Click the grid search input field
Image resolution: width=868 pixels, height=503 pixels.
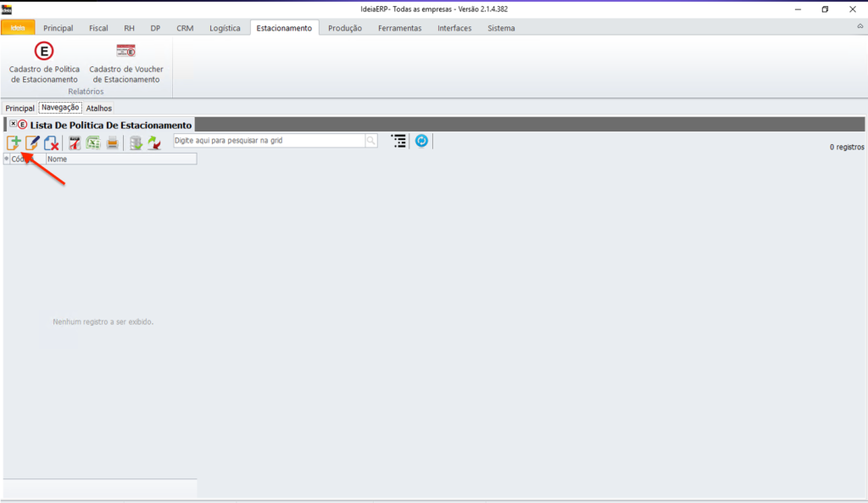(x=269, y=141)
